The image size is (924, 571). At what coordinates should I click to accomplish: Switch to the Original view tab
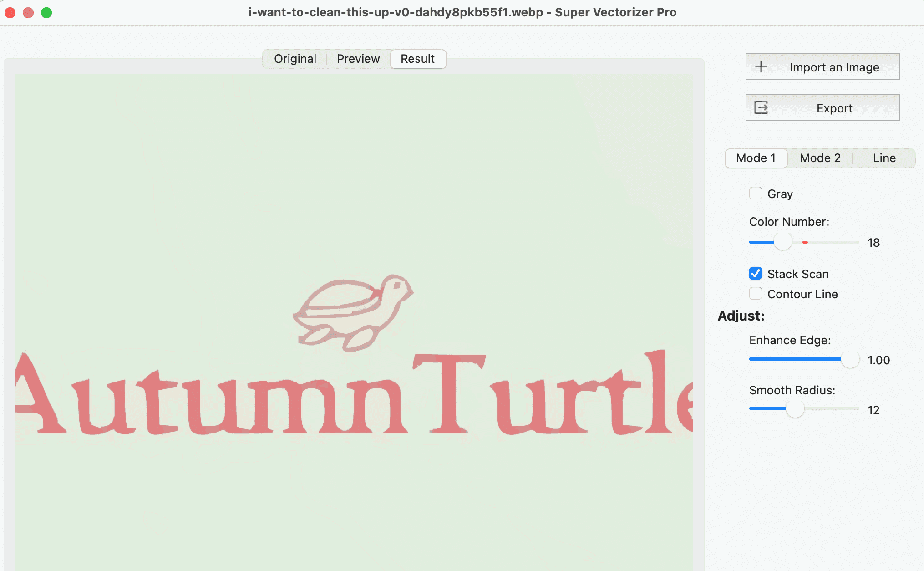[295, 59]
